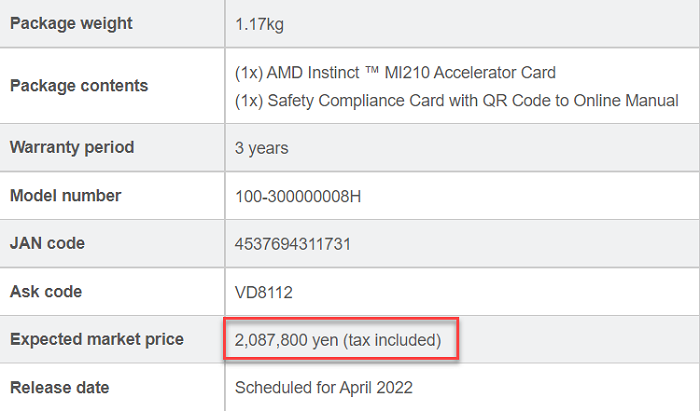Select Scheduled for April 2022 text
The width and height of the screenshot is (700, 411).
(x=324, y=387)
